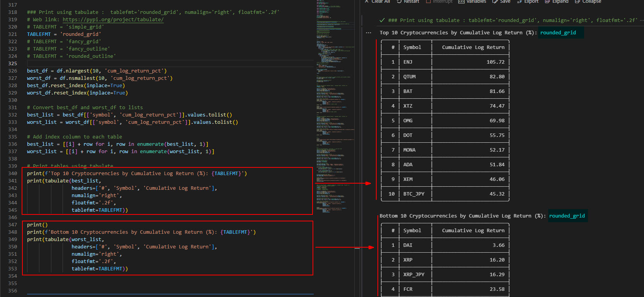
Task: Click the highlighted rounded_grid in the Bottom 10 heading
Action: point(567,216)
